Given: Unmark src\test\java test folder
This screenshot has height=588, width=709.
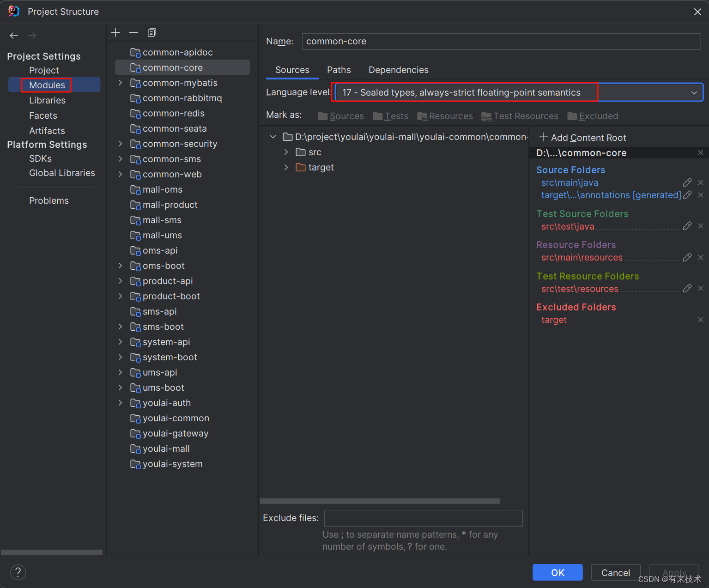Looking at the screenshot, I should click(701, 226).
